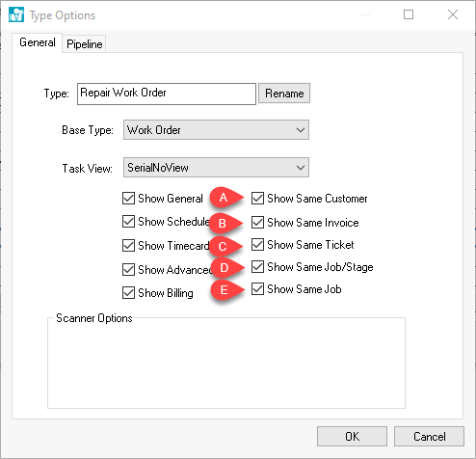Click the red E callout marker
The width and height of the screenshot is (476, 459).
[226, 290]
